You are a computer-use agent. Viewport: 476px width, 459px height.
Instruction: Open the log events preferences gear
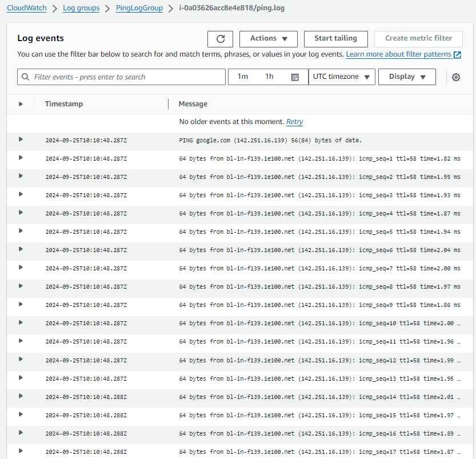point(456,76)
